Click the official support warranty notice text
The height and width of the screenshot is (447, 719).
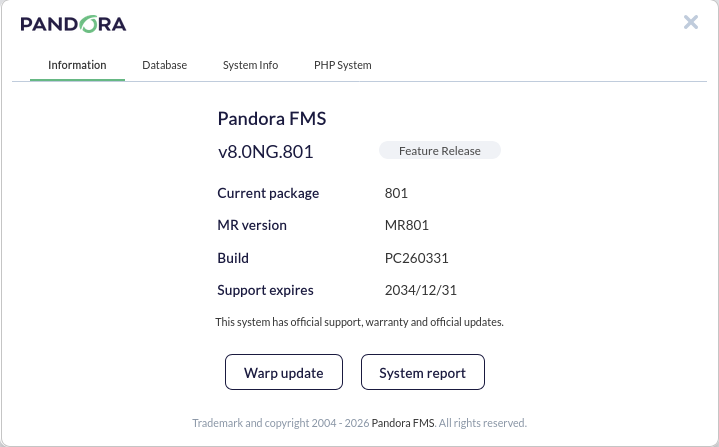click(x=360, y=322)
